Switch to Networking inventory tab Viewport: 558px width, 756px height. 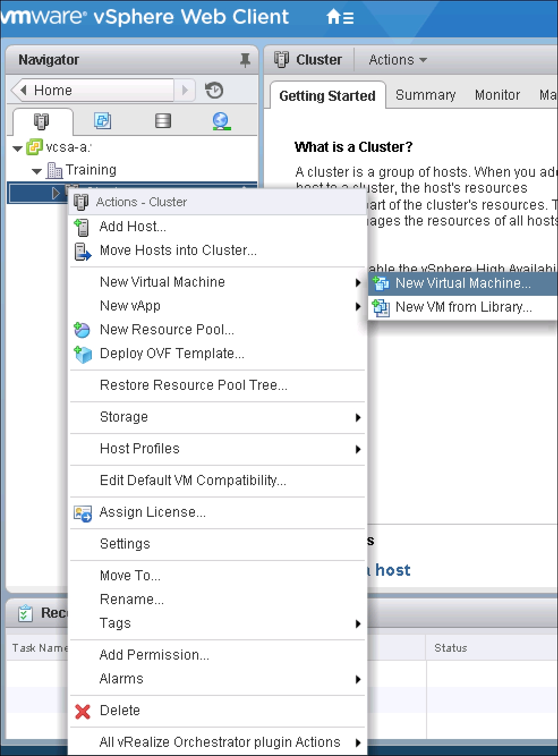tap(221, 121)
